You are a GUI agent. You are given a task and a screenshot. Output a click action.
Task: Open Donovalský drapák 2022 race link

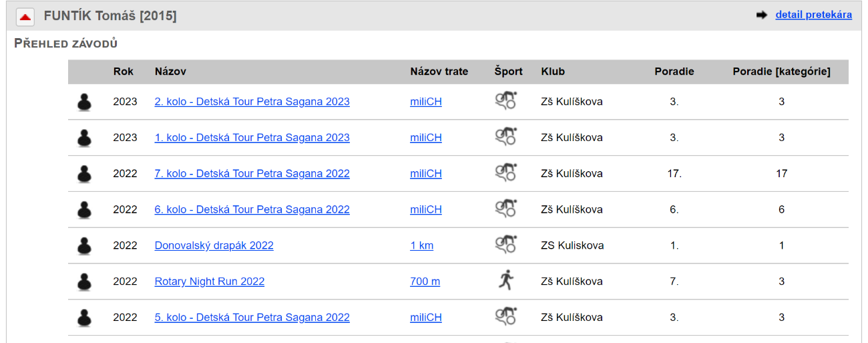214,245
